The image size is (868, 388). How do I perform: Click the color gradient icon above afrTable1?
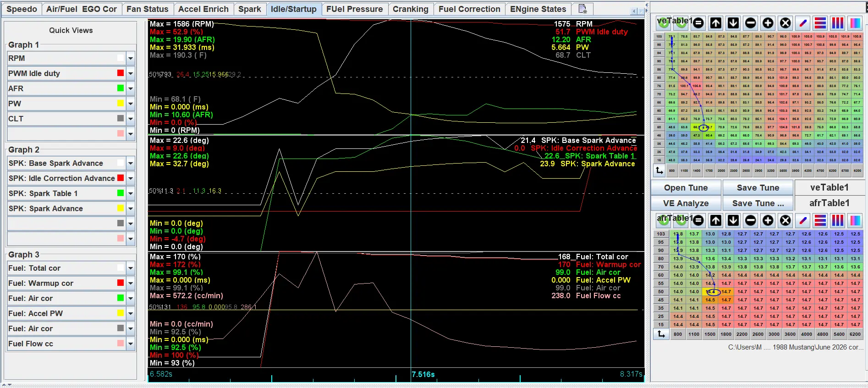[x=855, y=220]
